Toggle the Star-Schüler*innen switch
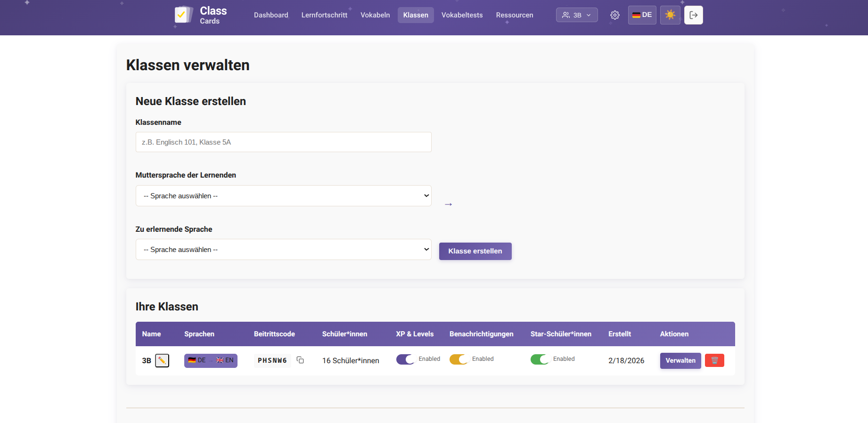The width and height of the screenshot is (868, 423). (x=540, y=359)
